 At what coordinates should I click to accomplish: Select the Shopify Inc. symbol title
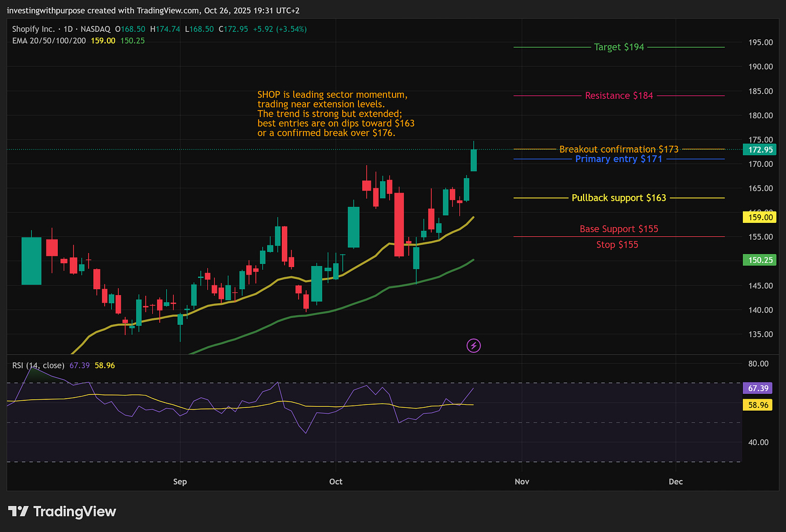click(33, 29)
